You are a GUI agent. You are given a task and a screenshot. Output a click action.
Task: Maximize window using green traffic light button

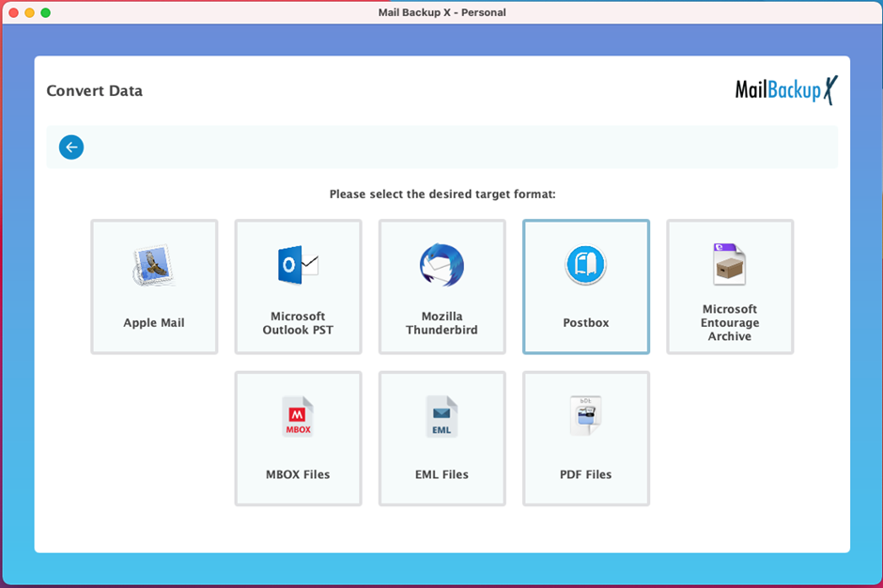tap(46, 12)
